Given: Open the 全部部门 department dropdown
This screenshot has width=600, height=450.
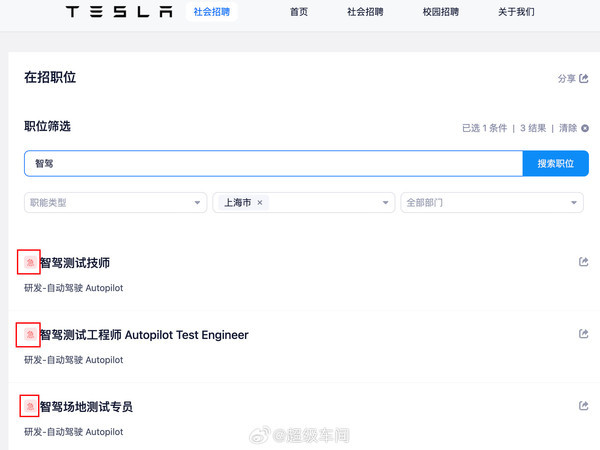Looking at the screenshot, I should [492, 202].
